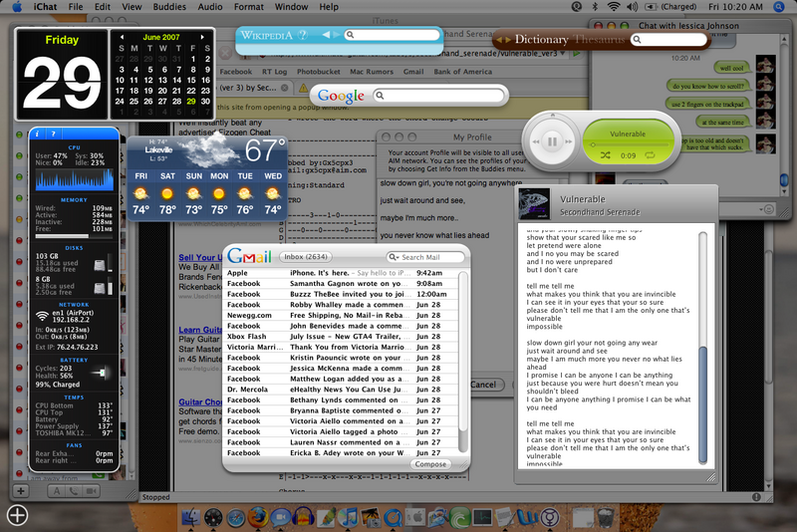The width and height of the screenshot is (797, 532).
Task: Toggle repeat in iTunes widget
Action: click(651, 155)
